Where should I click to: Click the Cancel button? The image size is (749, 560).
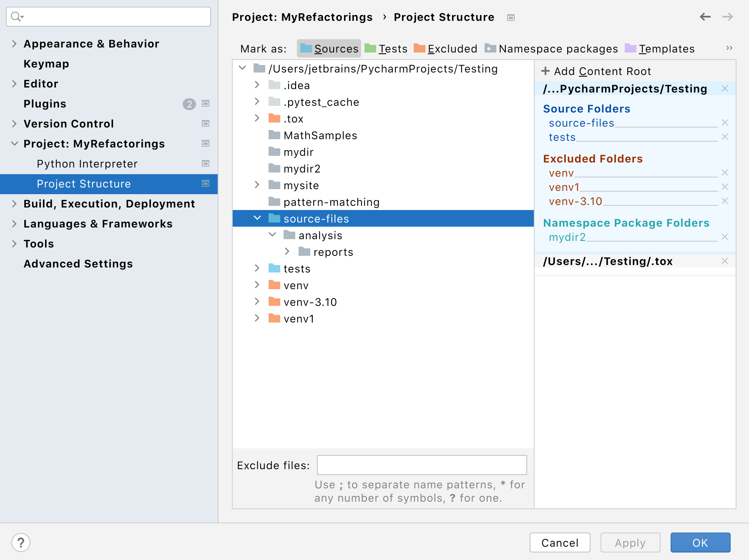pos(560,542)
